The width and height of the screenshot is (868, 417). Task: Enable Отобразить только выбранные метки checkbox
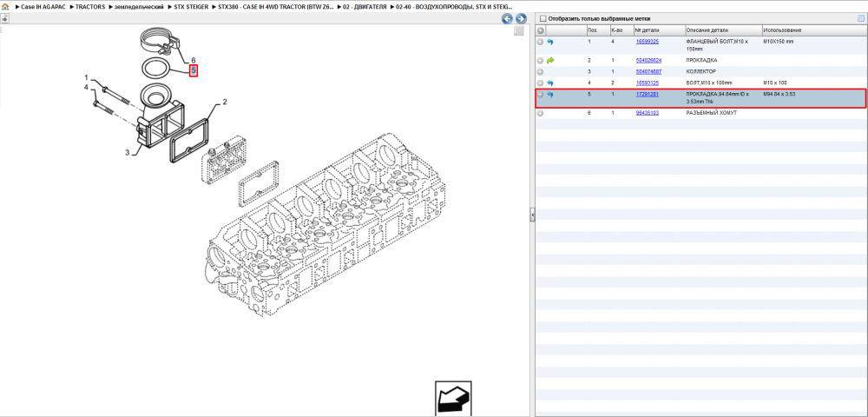point(542,18)
